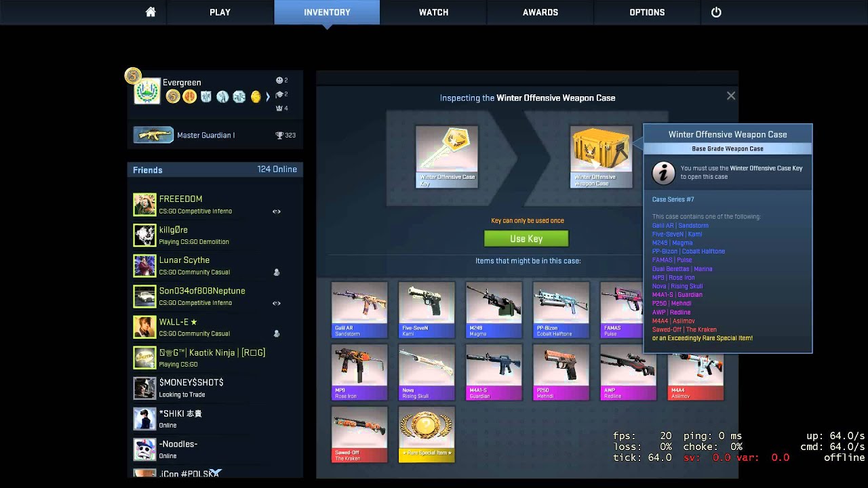Click the Sawed-Off The Kraken item

click(359, 434)
